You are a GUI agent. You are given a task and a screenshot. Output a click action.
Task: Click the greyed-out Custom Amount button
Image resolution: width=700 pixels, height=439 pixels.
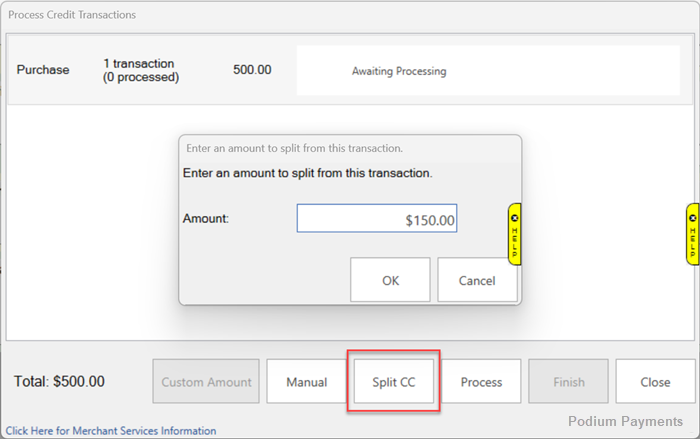206,381
